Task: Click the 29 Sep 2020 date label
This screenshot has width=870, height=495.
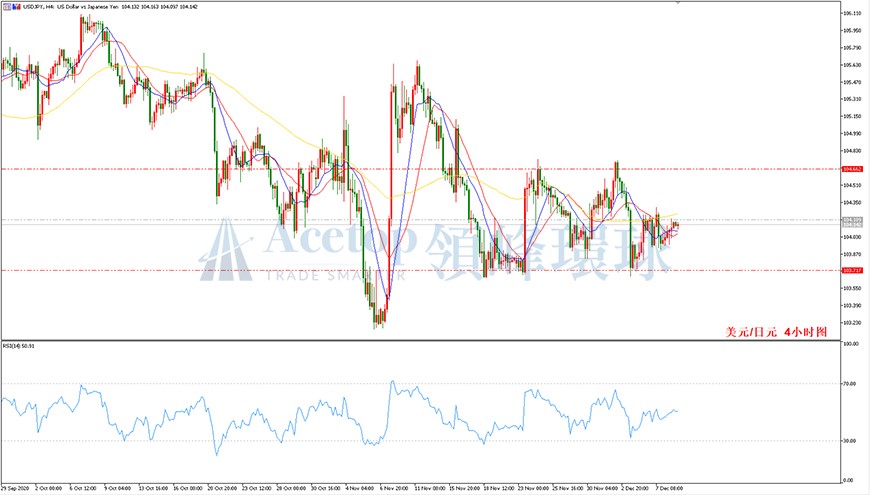Action: (x=14, y=488)
